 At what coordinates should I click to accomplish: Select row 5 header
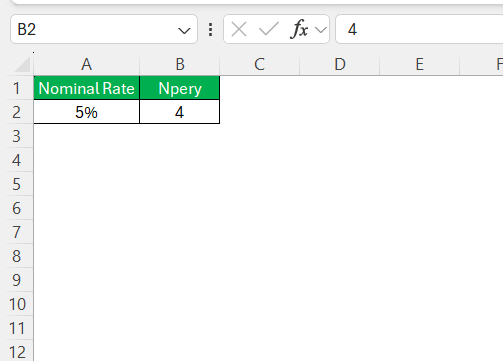17,184
